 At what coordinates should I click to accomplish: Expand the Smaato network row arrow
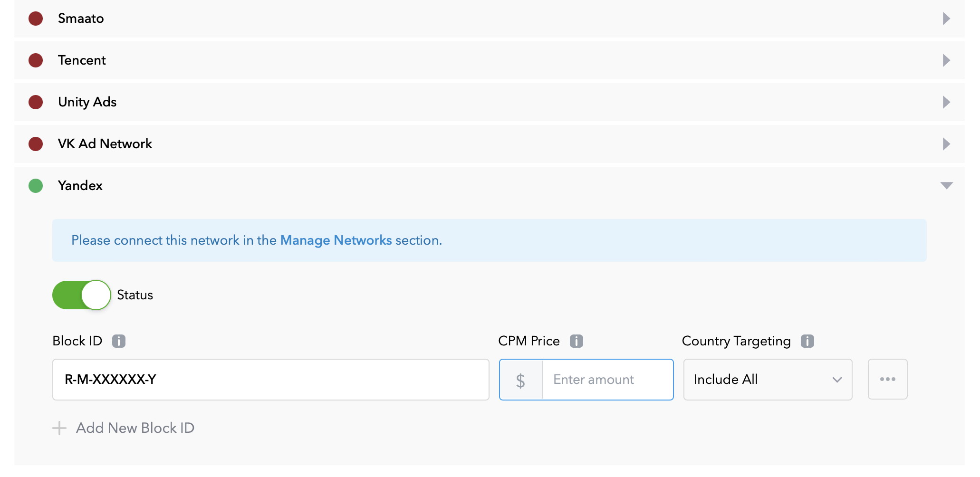(x=946, y=19)
